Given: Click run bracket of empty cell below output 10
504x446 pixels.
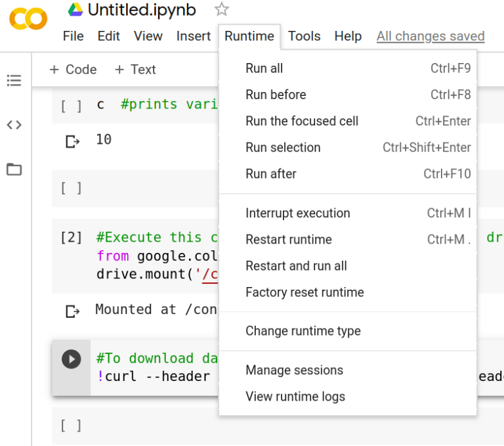Looking at the screenshot, I should click(x=72, y=188).
